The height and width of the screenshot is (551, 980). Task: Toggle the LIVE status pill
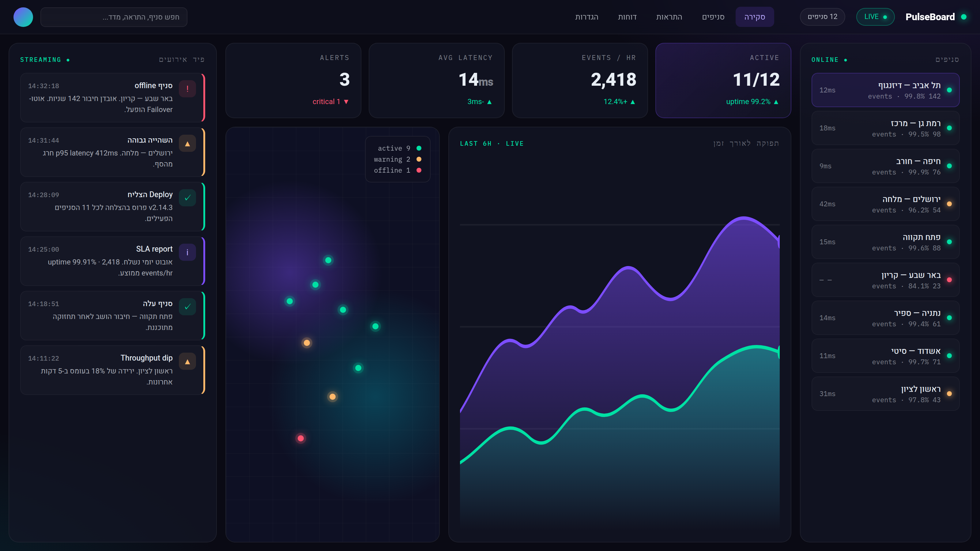click(875, 17)
